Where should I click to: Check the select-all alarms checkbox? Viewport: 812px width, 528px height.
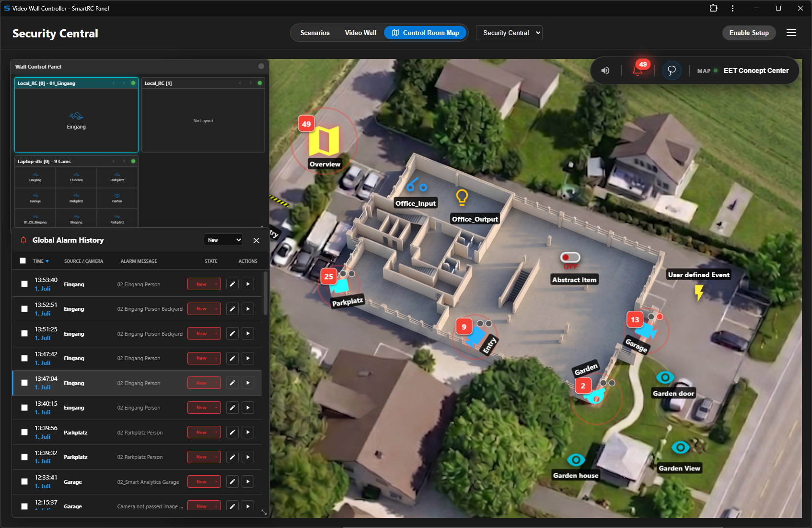(23, 261)
